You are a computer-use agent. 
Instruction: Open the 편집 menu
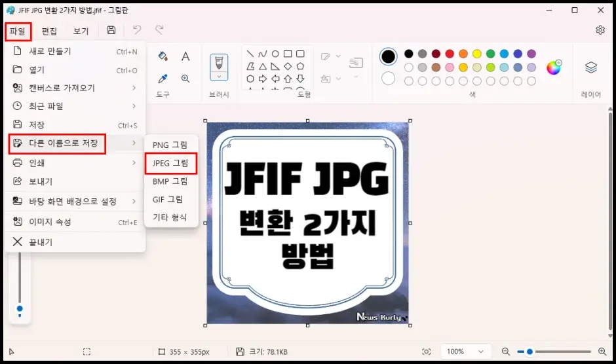50,31
